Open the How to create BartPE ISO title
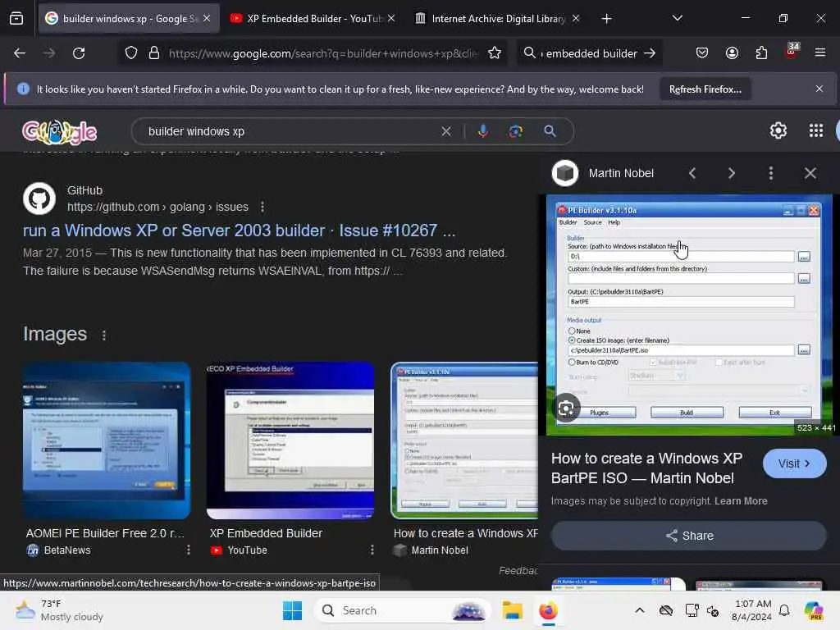This screenshot has height=630, width=840. coord(646,468)
